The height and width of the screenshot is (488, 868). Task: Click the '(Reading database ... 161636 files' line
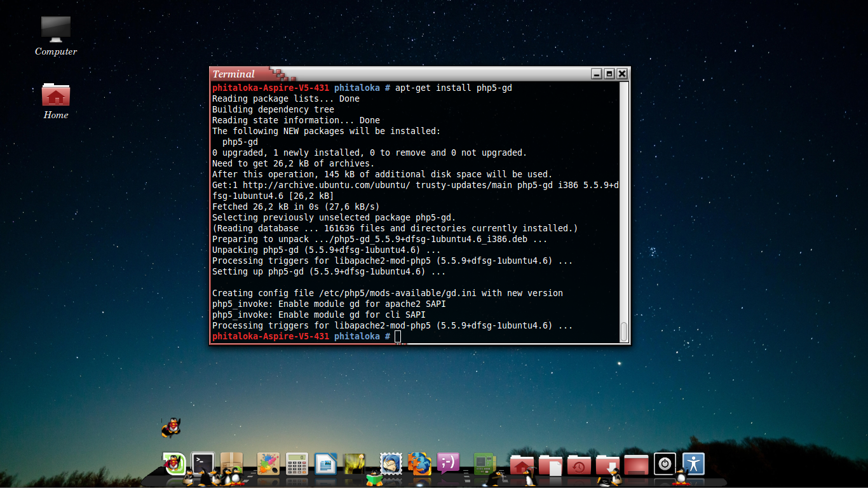tap(395, 228)
